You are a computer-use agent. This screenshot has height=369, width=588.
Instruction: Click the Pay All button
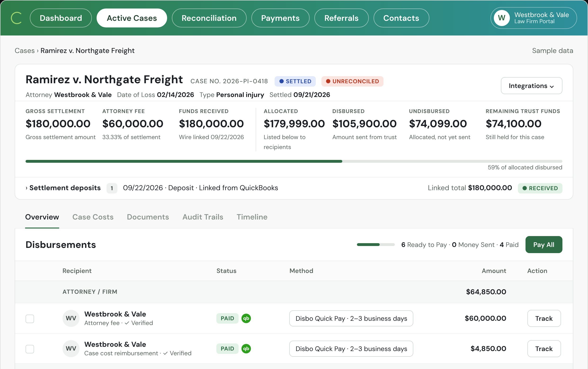(543, 245)
